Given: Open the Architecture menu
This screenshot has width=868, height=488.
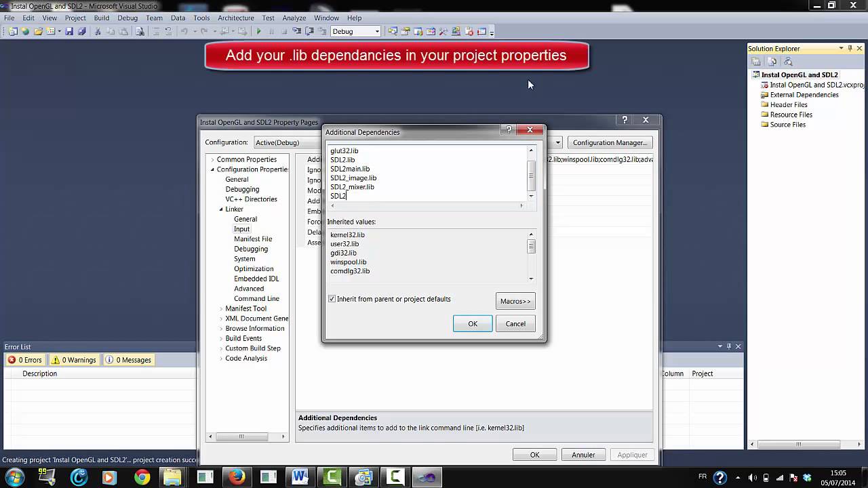Looking at the screenshot, I should click(235, 18).
